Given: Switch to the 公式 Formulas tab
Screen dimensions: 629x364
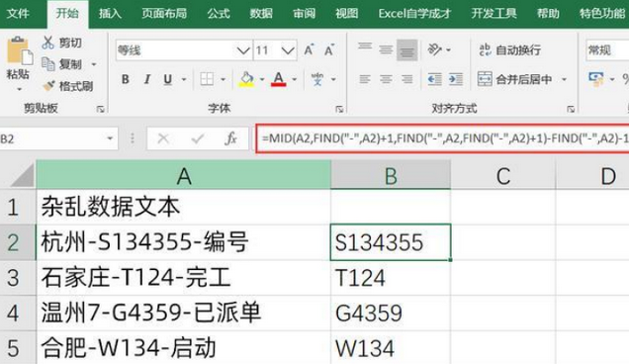Looking at the screenshot, I should tap(219, 14).
